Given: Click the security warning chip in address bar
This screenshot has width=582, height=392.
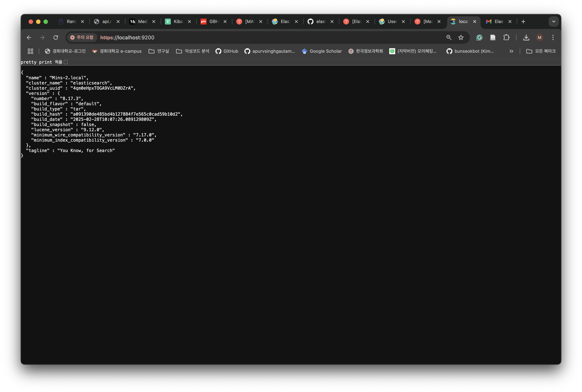Looking at the screenshot, I should click(x=82, y=37).
